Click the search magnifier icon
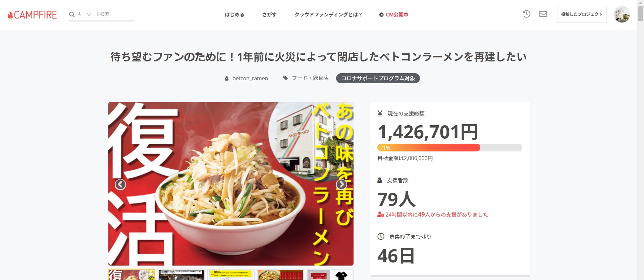644x280 pixels. [72, 14]
